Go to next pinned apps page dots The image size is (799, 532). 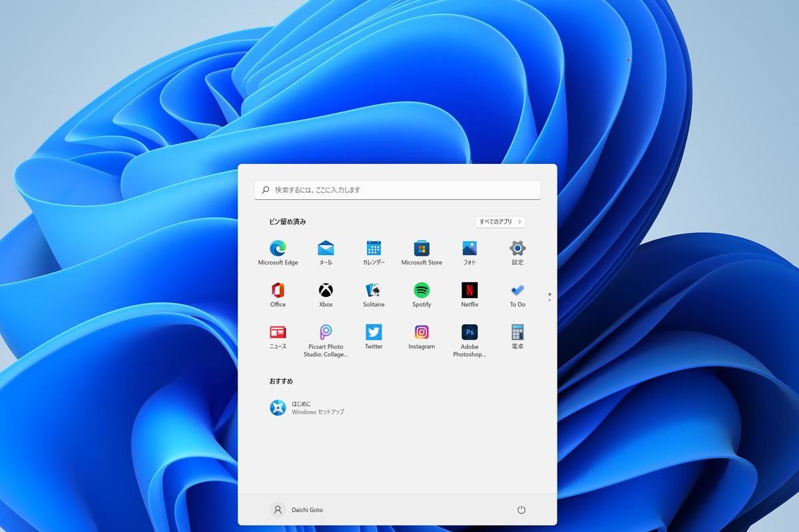(549, 297)
